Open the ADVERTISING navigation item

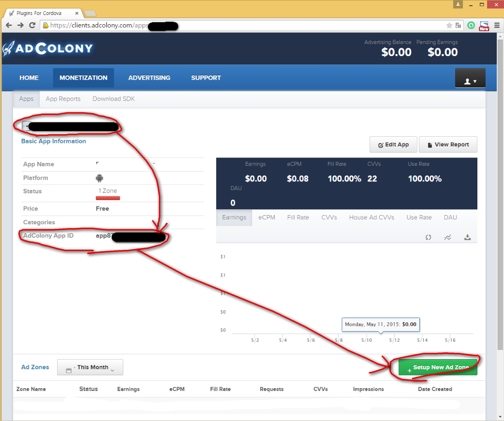pyautogui.click(x=149, y=78)
